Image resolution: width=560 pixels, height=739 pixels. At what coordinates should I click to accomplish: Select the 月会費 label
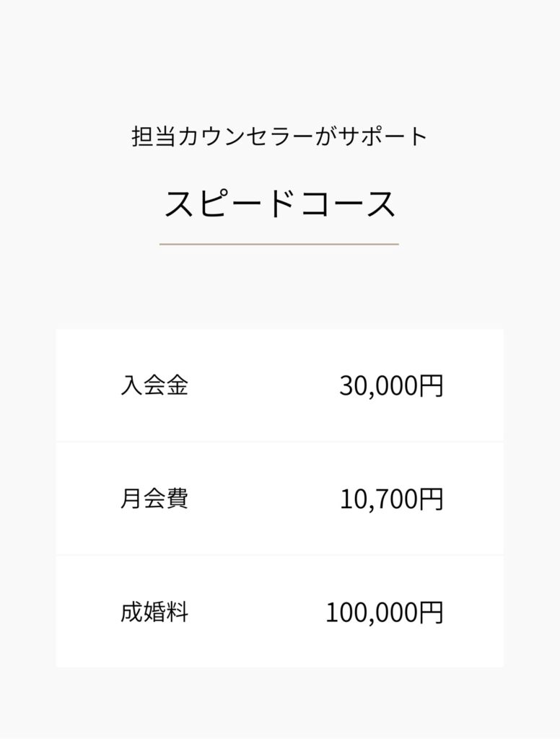coord(154,499)
